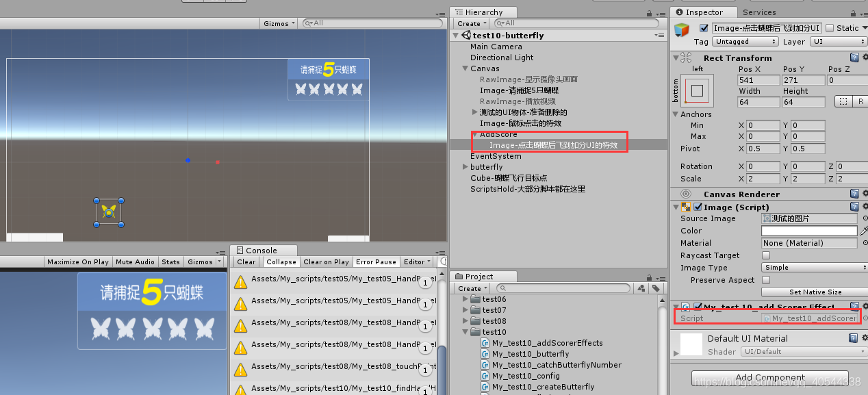Switch to the Console tab
Screen dimensions: 868x395
tap(263, 250)
